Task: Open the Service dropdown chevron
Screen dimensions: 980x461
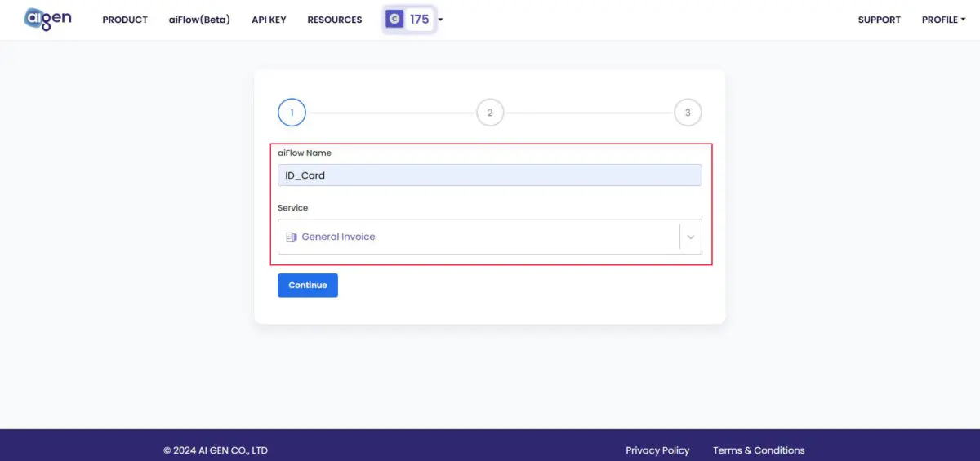Action: tap(691, 237)
